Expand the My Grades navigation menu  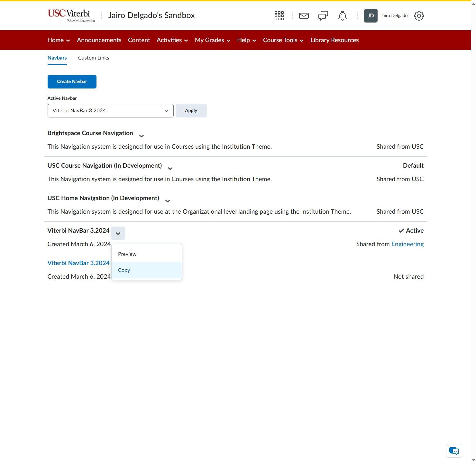tap(213, 40)
